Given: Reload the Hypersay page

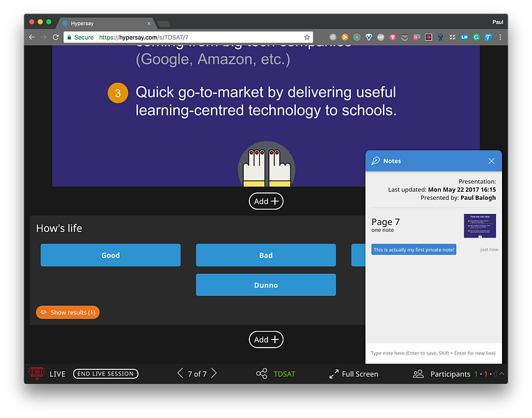Looking at the screenshot, I should [x=56, y=38].
